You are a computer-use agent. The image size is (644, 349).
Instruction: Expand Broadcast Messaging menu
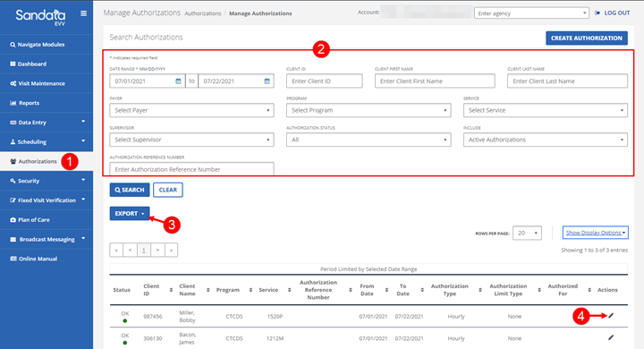[47, 239]
